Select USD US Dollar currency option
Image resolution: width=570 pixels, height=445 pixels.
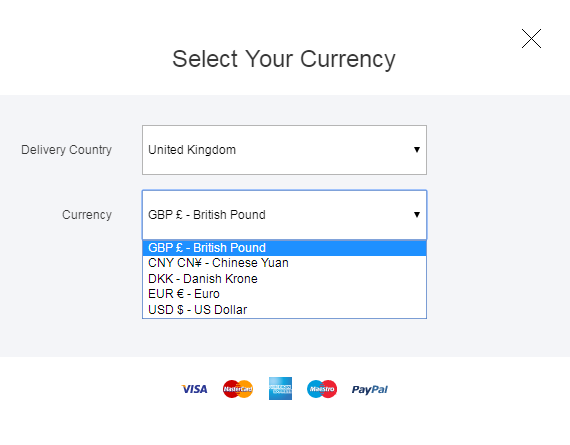coord(284,310)
